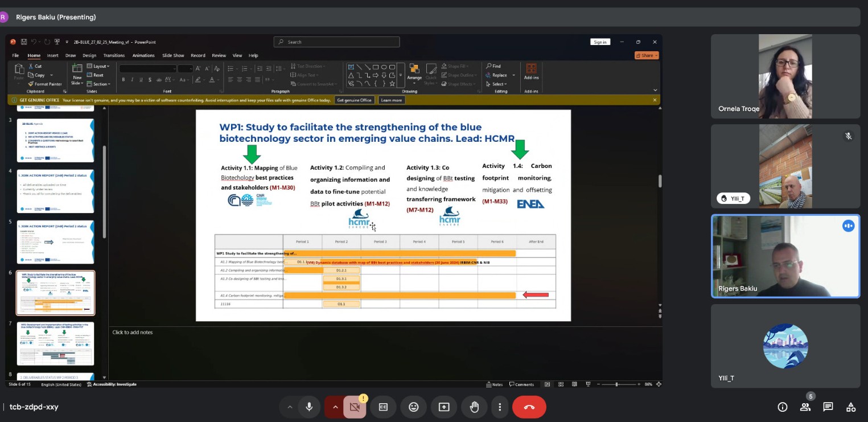Raise your hand in the meeting
Screen dimensions: 868x422
pyautogui.click(x=474, y=407)
